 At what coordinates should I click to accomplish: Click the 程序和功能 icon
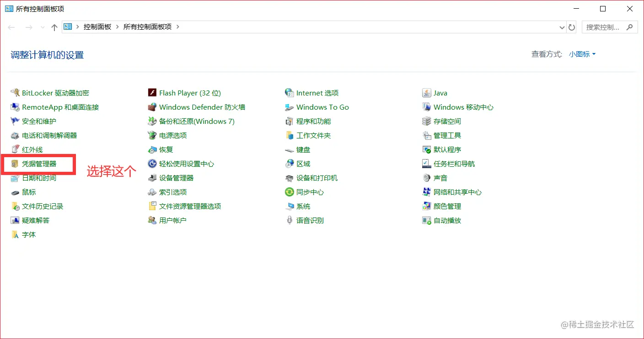(x=289, y=121)
